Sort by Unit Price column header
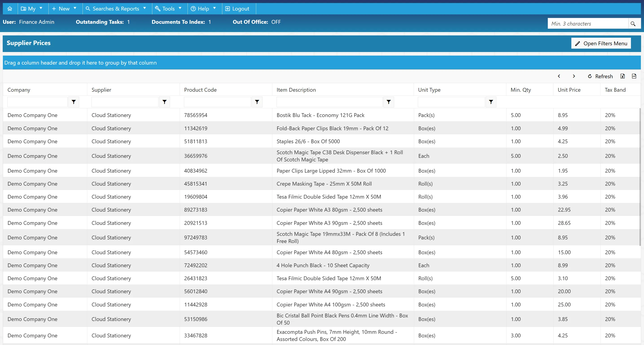The width and height of the screenshot is (644, 345). point(569,90)
